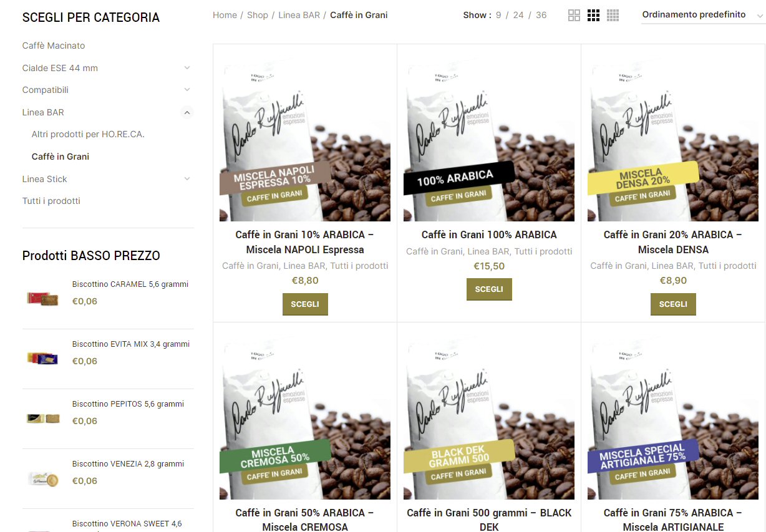766x532 pixels.
Task: Expand the Cialde ESE 44 mm category
Action: click(x=187, y=68)
